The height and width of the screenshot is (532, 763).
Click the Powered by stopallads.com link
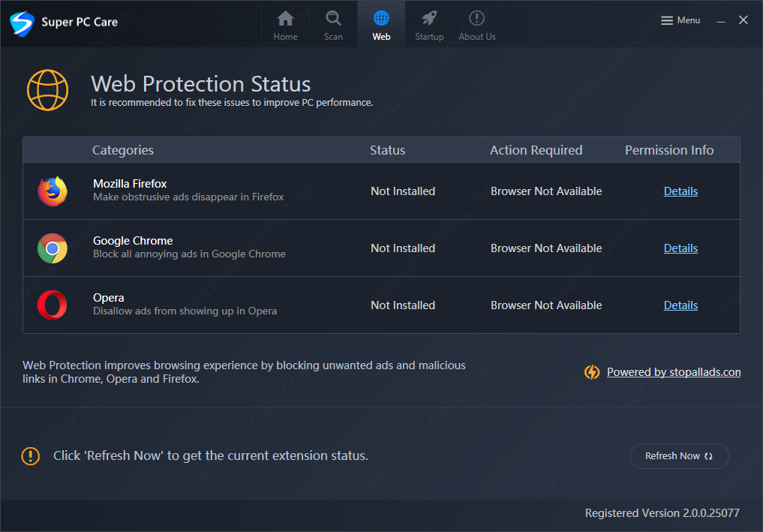674,372
